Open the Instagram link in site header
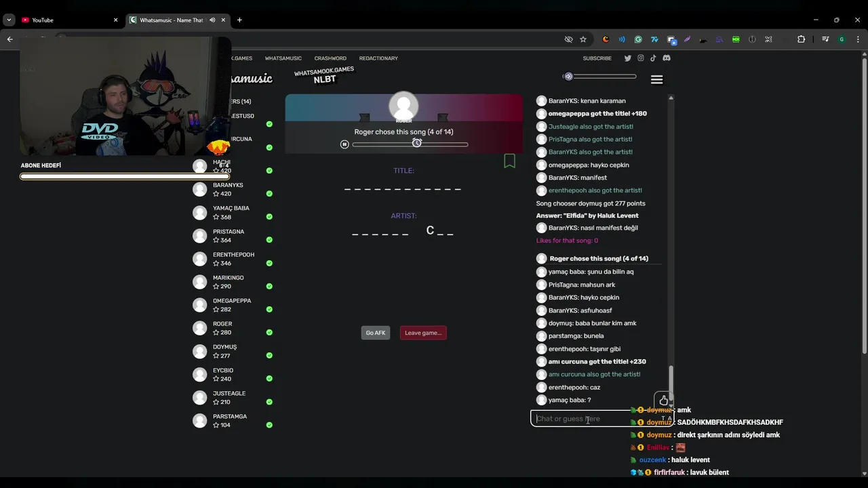868x488 pixels. 641,58
